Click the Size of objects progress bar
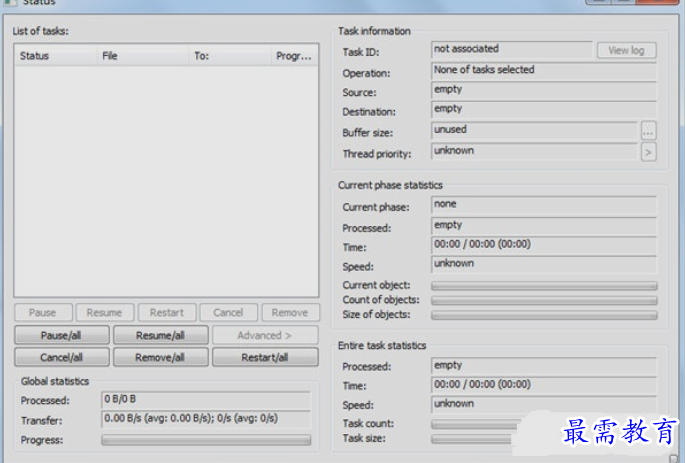685x463 pixels. point(544,315)
